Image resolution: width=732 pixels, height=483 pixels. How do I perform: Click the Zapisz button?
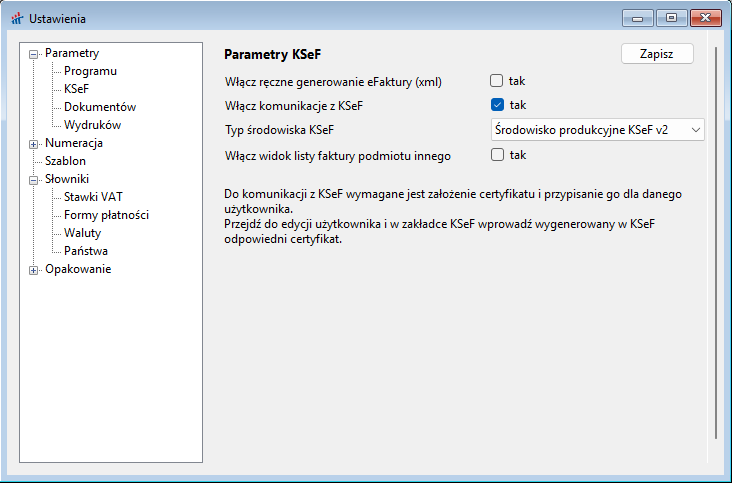coord(657,54)
